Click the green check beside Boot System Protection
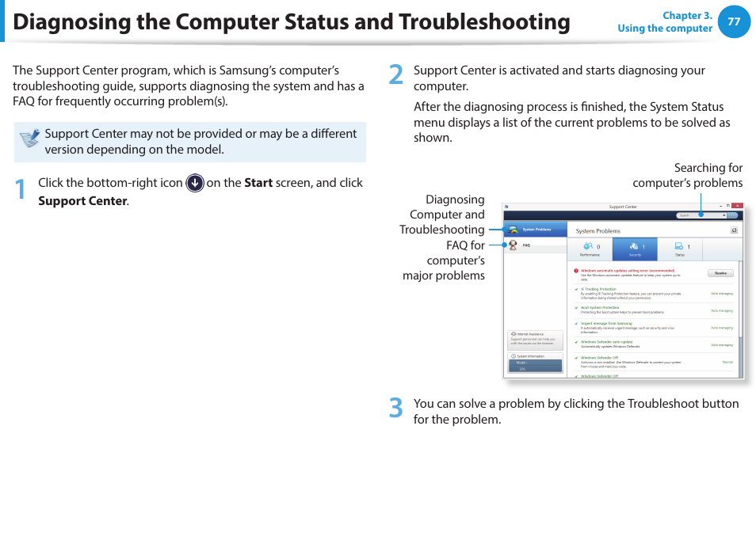Screen dimensions: 756x536 pos(576,308)
